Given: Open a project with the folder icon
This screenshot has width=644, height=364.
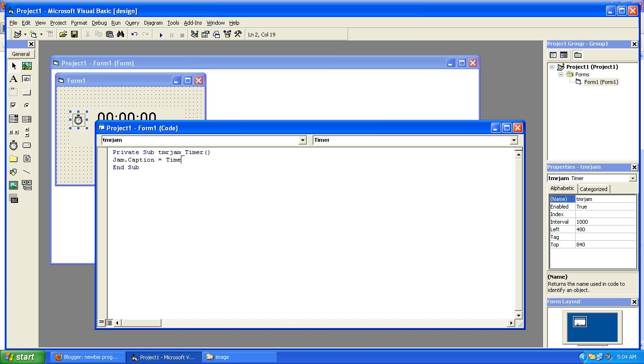Looking at the screenshot, I should 63,34.
